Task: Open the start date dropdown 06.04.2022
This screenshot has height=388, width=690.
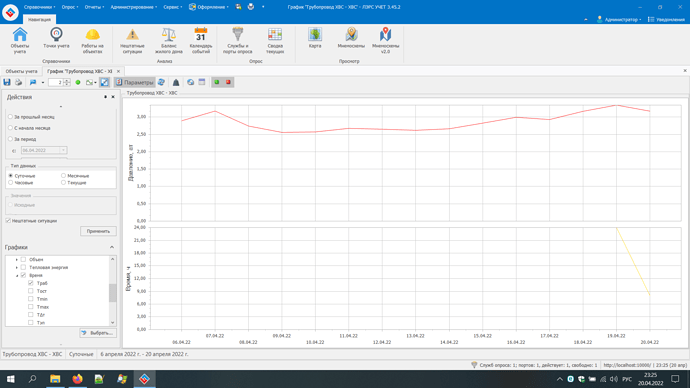Action: pyautogui.click(x=63, y=150)
